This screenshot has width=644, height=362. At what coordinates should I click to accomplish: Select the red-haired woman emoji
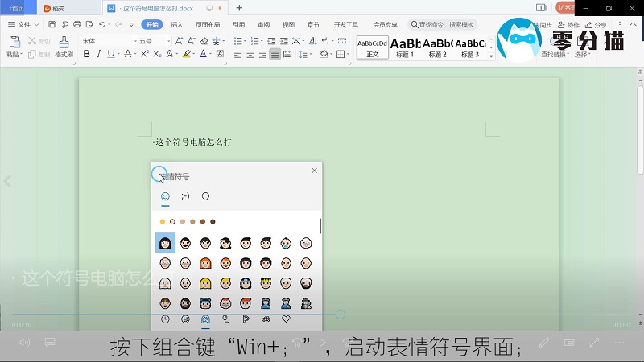[205, 263]
